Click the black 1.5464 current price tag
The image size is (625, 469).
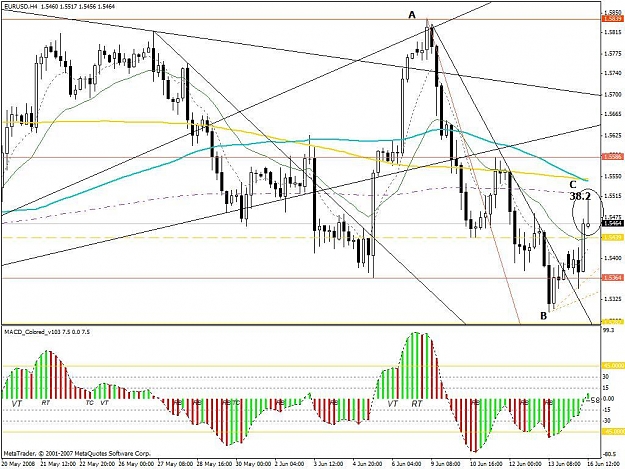(x=613, y=224)
